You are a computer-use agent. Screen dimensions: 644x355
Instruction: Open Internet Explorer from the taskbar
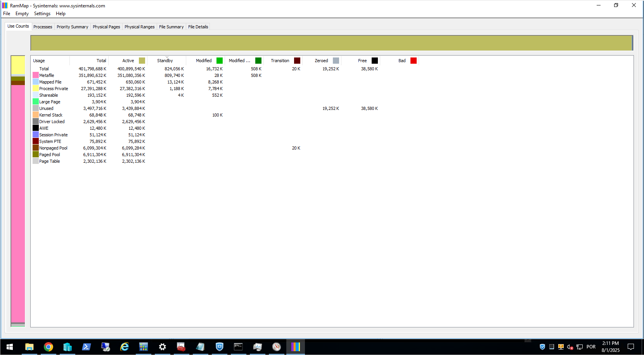(x=125, y=347)
